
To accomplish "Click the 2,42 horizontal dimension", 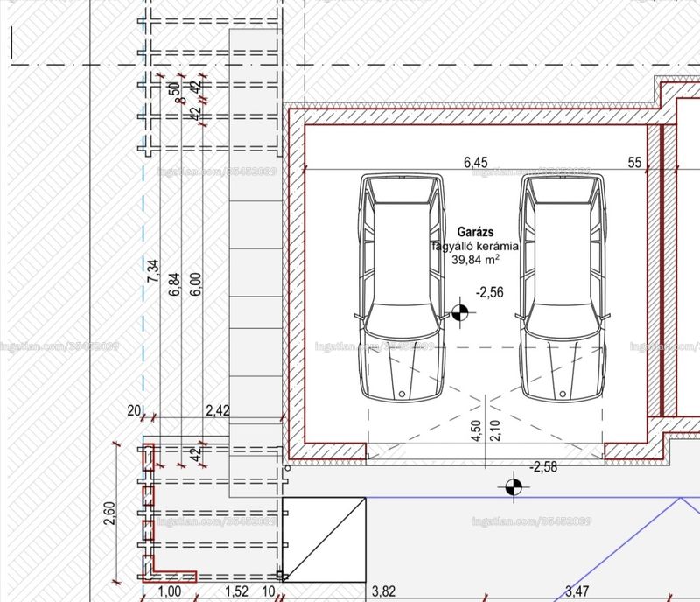I will (217, 410).
